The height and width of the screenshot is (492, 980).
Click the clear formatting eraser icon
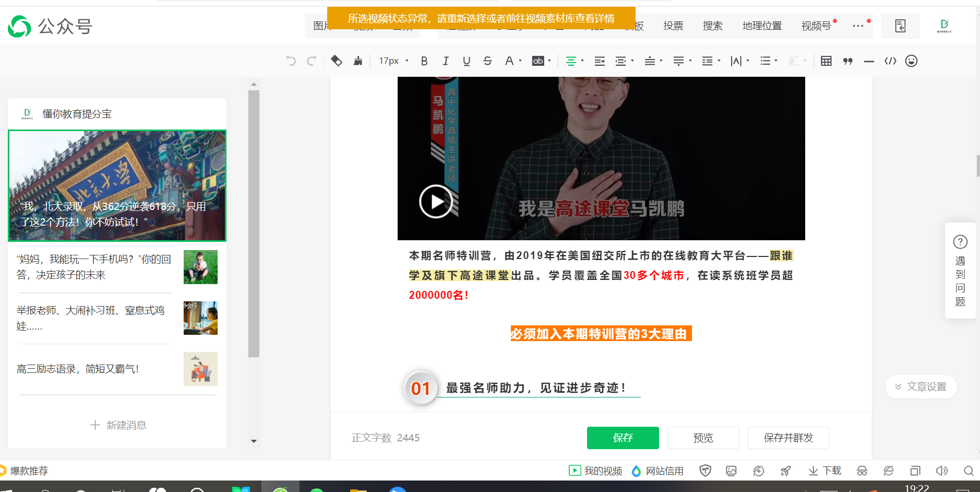click(337, 61)
